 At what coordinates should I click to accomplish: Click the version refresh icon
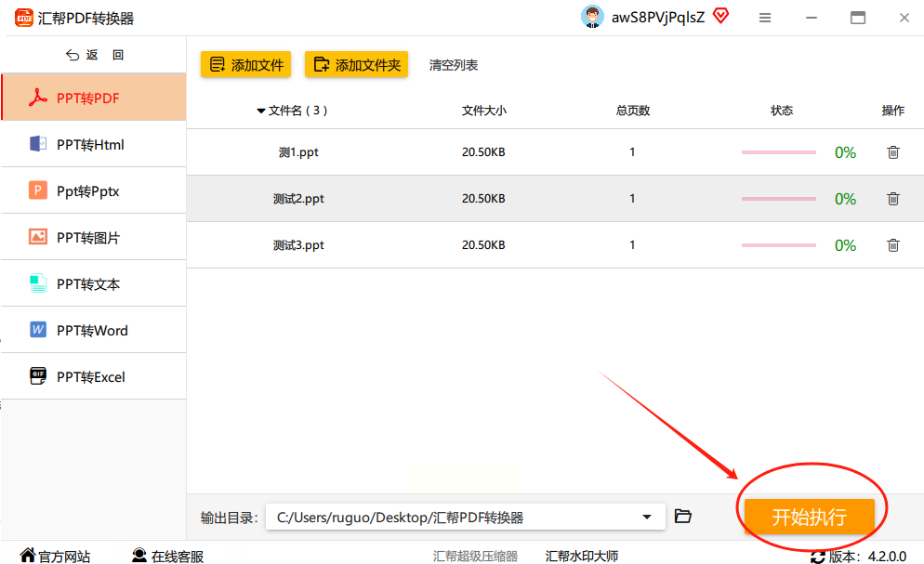click(818, 557)
